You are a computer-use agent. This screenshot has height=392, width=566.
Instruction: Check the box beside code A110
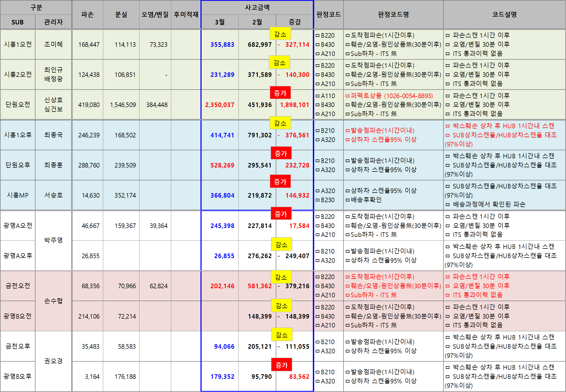coord(317,96)
